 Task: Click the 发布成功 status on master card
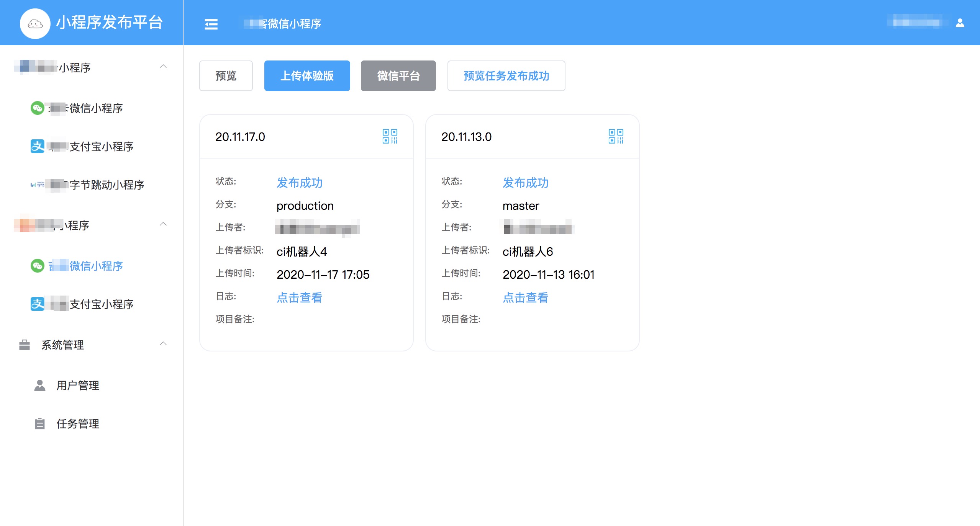(x=525, y=183)
